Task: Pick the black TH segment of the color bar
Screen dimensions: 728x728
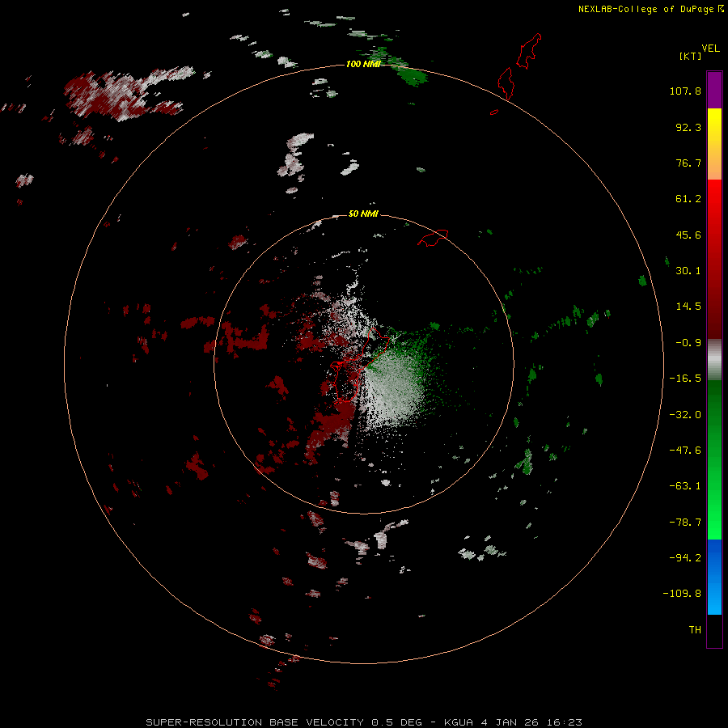Action: click(x=714, y=630)
